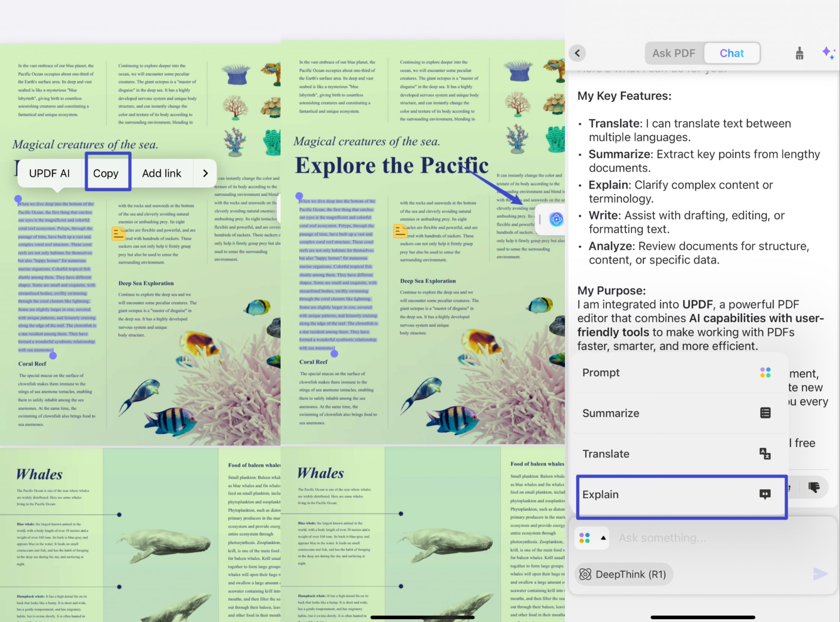840x622 pixels.
Task: Tap Magical creatures of the sea in middle document
Action: pos(367,141)
